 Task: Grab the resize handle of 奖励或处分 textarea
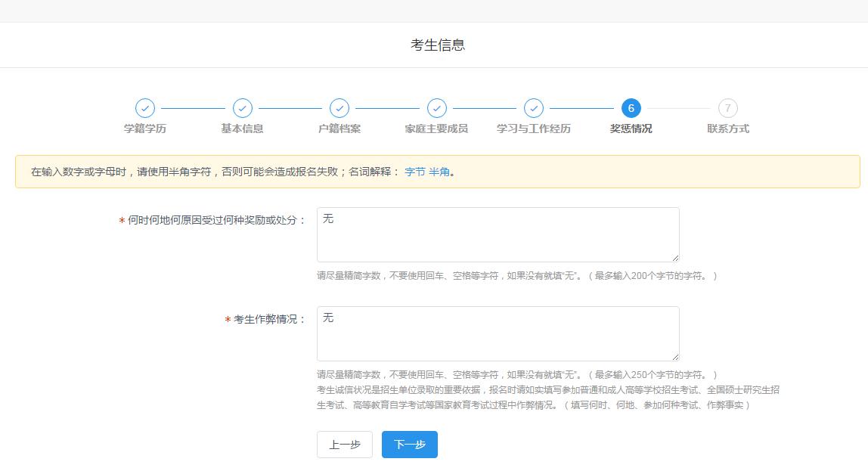tap(674, 257)
